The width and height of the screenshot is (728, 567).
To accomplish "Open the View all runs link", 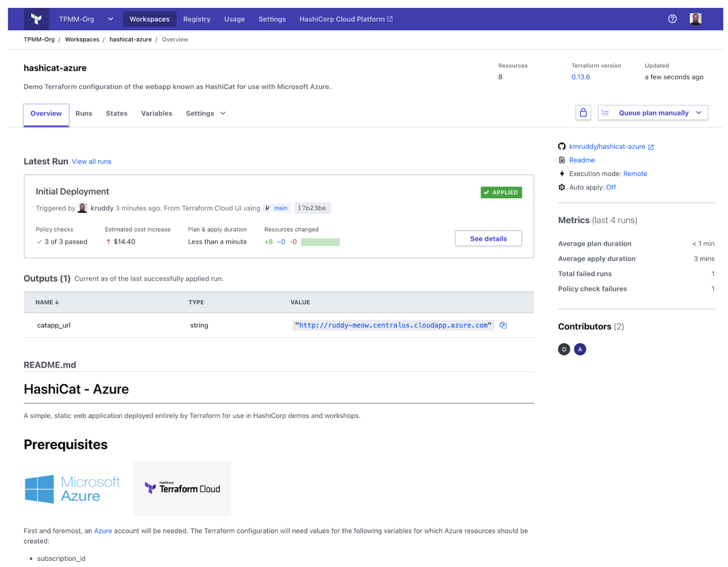I will (91, 161).
